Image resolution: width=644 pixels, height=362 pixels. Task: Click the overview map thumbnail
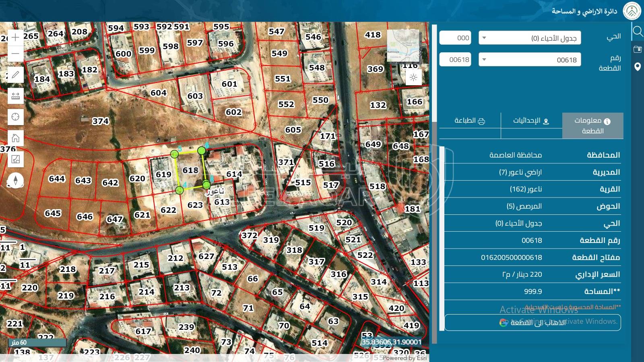pos(403,45)
